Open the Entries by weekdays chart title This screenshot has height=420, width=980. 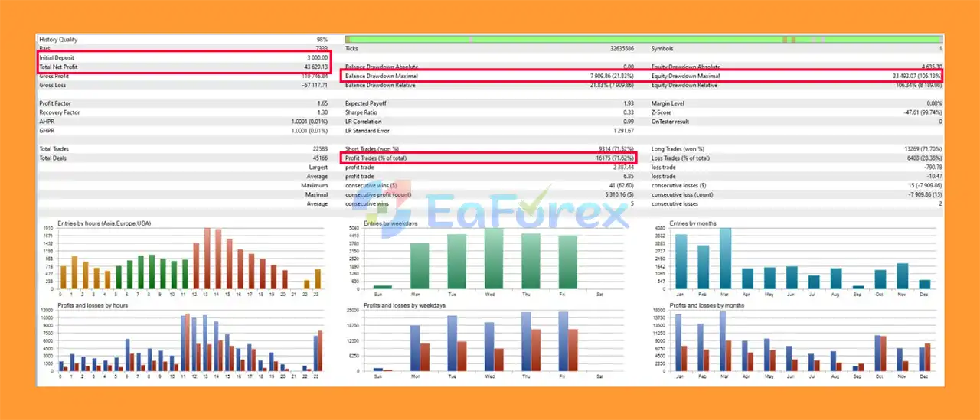click(390, 223)
